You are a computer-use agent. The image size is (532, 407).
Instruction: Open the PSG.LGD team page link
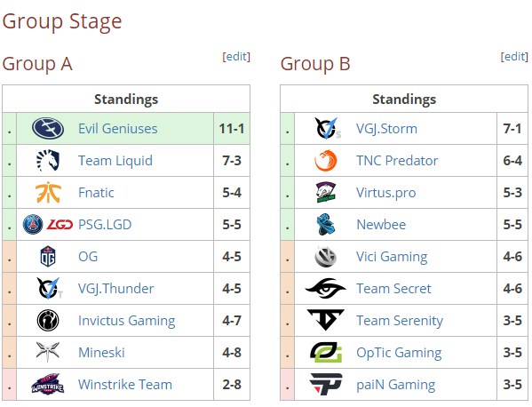pyautogui.click(x=105, y=225)
